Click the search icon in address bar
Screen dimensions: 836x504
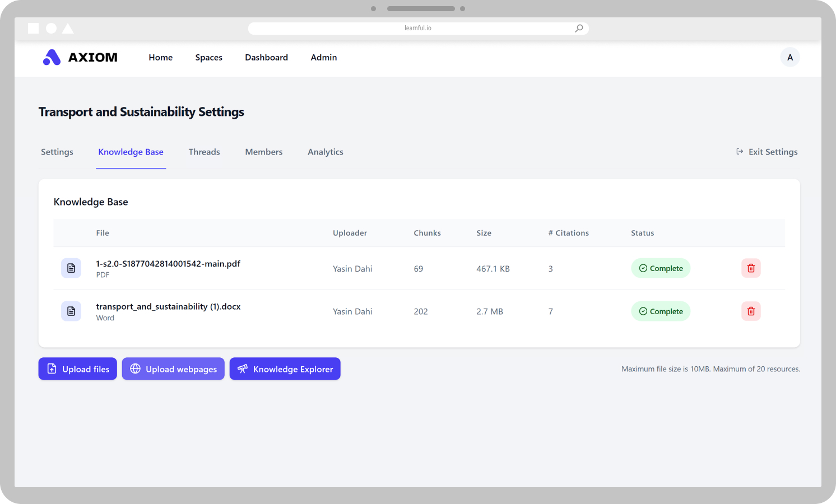pyautogui.click(x=579, y=28)
